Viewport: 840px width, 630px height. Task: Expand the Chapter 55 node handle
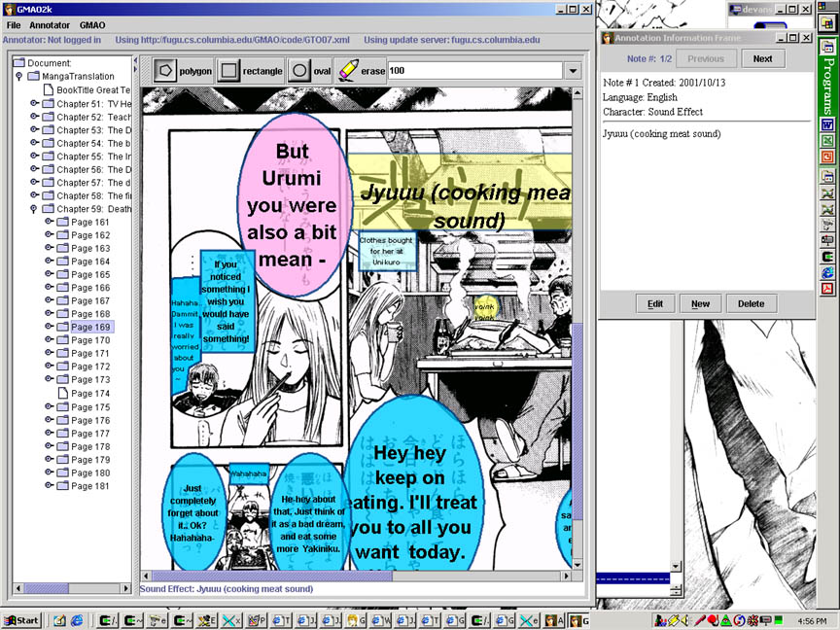click(x=34, y=156)
